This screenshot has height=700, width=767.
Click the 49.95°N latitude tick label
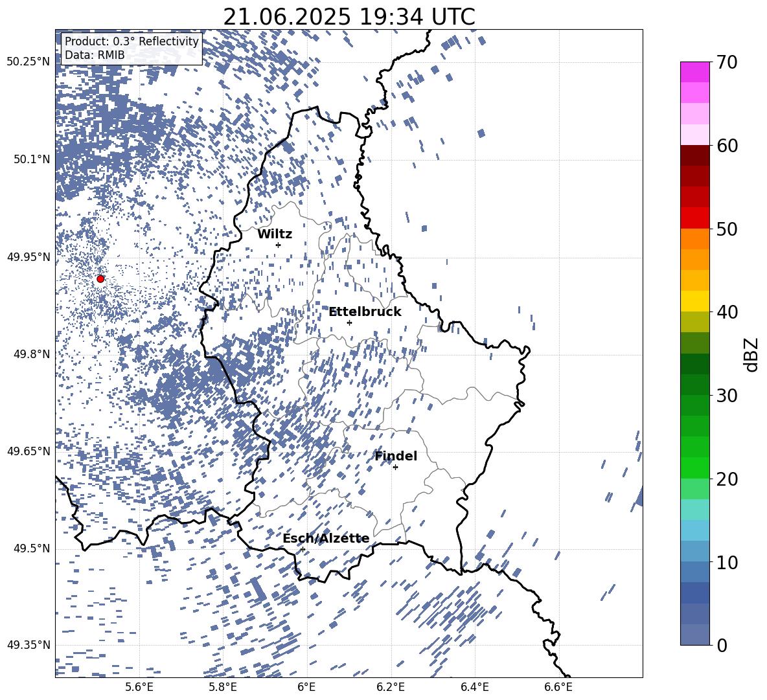29,257
